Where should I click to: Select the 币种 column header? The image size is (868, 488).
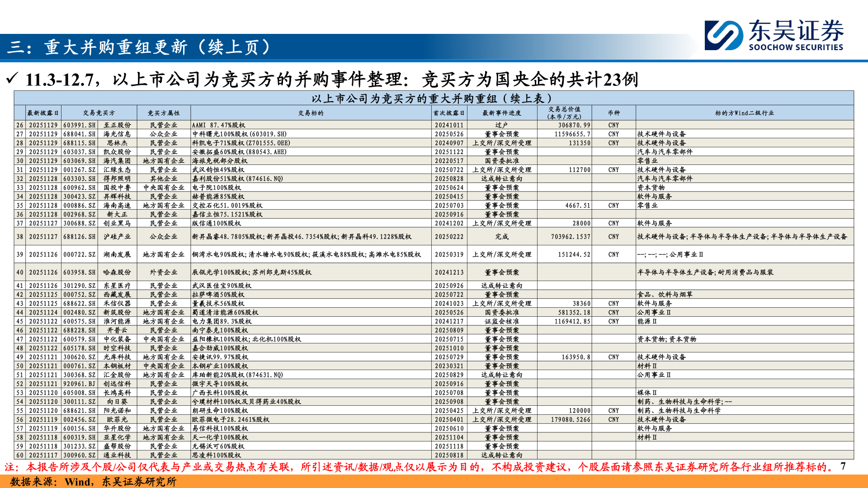pos(614,113)
